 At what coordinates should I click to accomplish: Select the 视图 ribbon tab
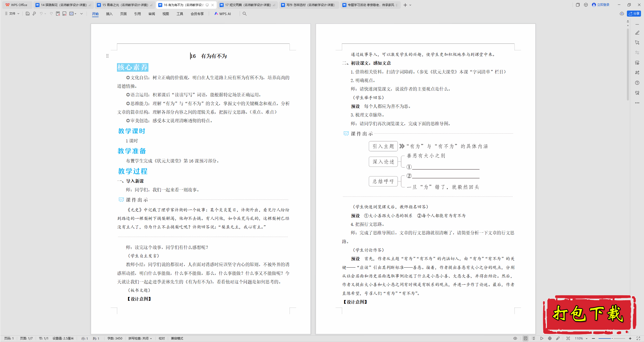tap(166, 14)
